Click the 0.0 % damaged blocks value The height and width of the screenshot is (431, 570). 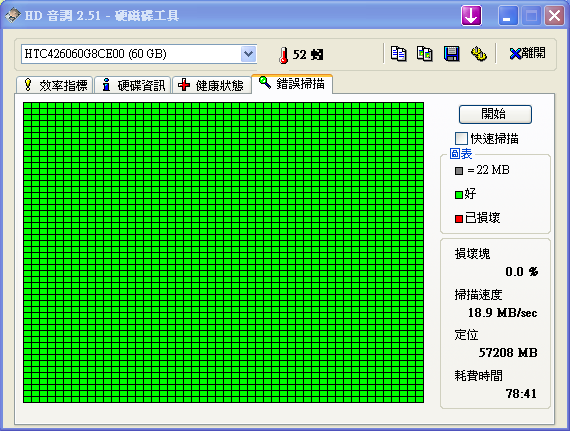pos(522,271)
